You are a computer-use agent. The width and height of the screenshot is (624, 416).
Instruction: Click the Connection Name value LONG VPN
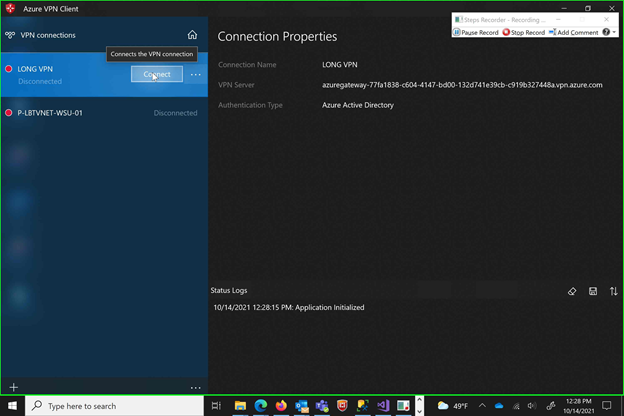(339, 64)
